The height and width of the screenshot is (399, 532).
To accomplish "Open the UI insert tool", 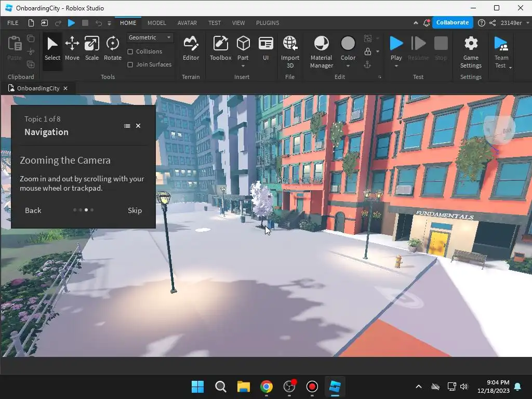I will coord(265,49).
